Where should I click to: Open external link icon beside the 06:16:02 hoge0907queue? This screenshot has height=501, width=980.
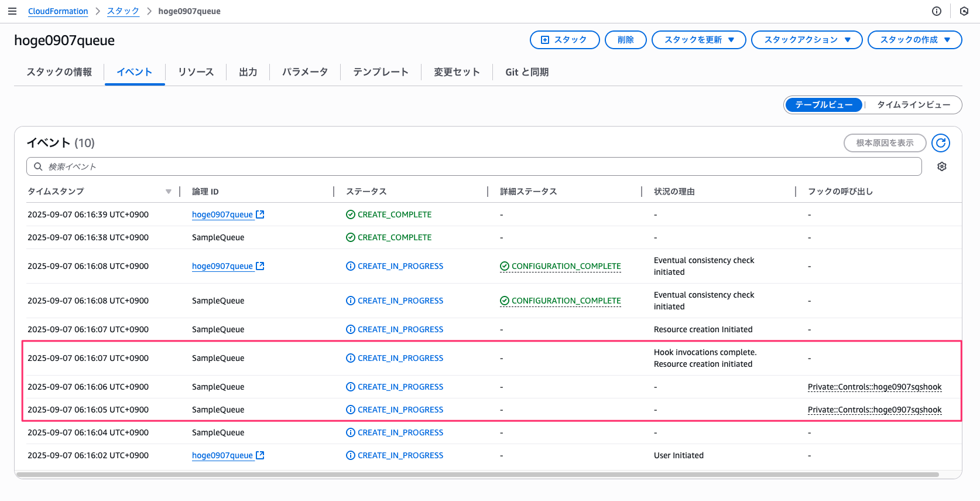point(261,455)
